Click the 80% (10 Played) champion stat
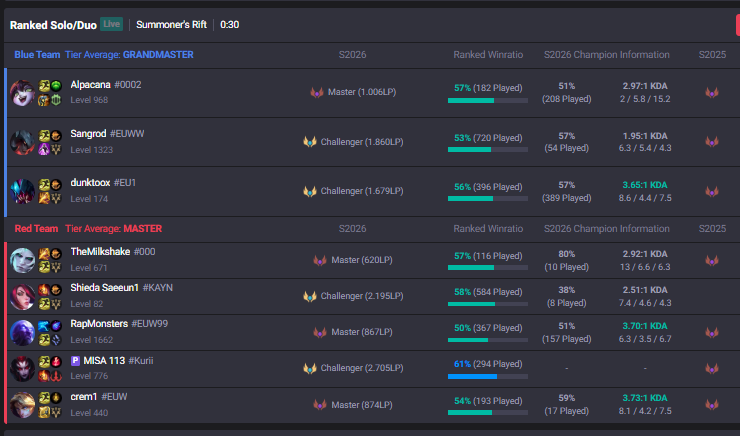The image size is (740, 436). 566,260
